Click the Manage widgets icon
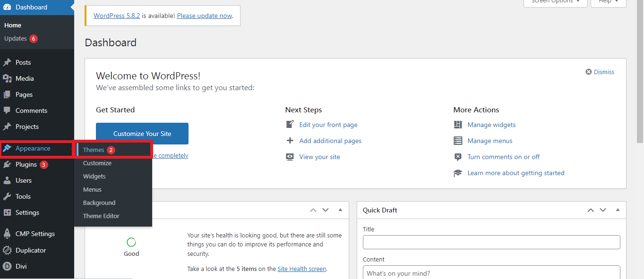The width and height of the screenshot is (644, 279). pyautogui.click(x=458, y=125)
